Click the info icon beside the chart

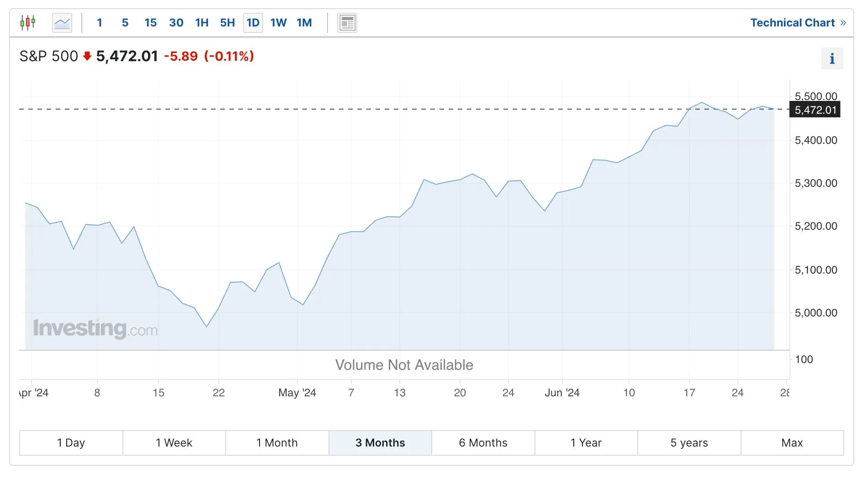tap(832, 58)
